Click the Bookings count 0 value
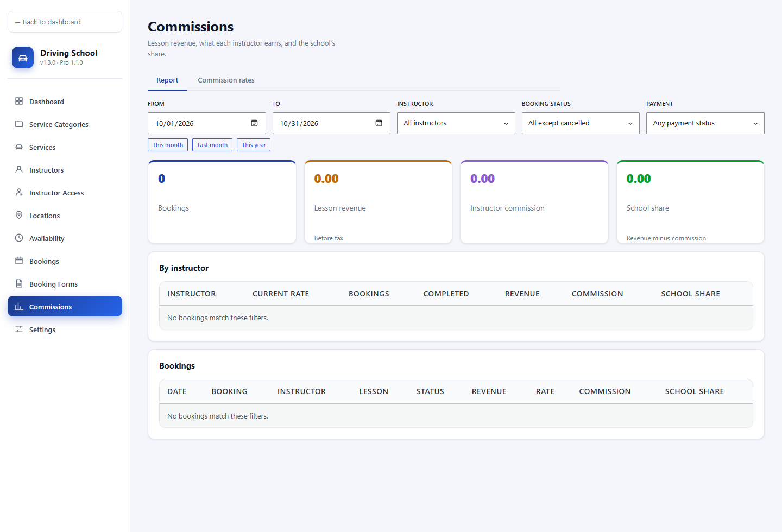 pos(161,179)
